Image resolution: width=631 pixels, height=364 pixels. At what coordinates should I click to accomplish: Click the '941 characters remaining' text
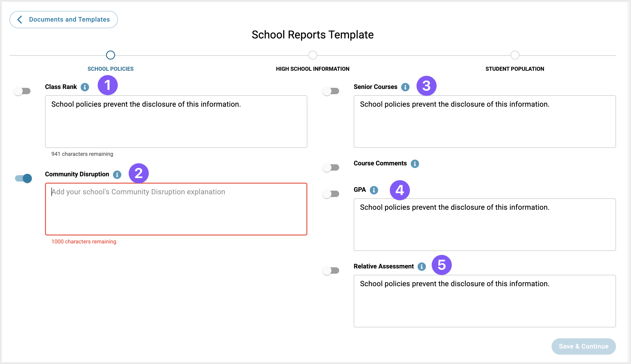coord(82,154)
